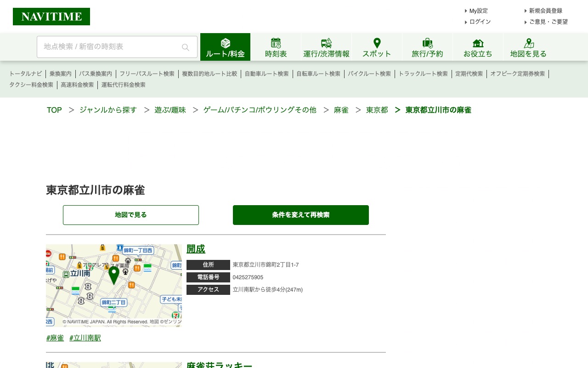
Task: Expand the 新規会員登録 disclosure arrow
Action: click(526, 11)
